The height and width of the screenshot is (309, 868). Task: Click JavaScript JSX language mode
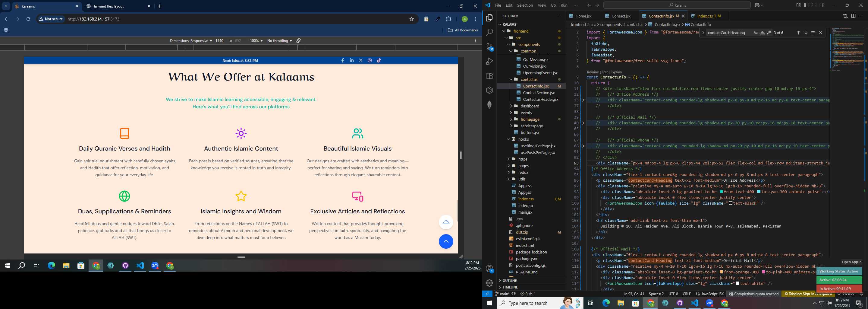pyautogui.click(x=712, y=294)
